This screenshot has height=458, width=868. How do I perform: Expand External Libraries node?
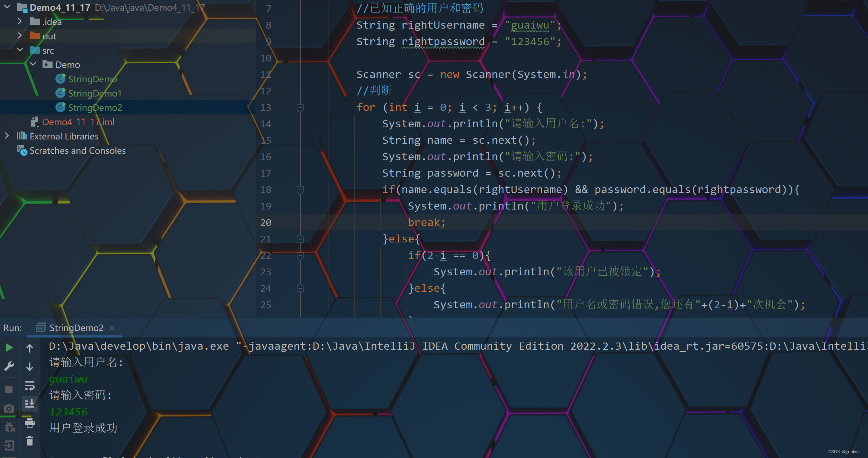pyautogui.click(x=7, y=136)
